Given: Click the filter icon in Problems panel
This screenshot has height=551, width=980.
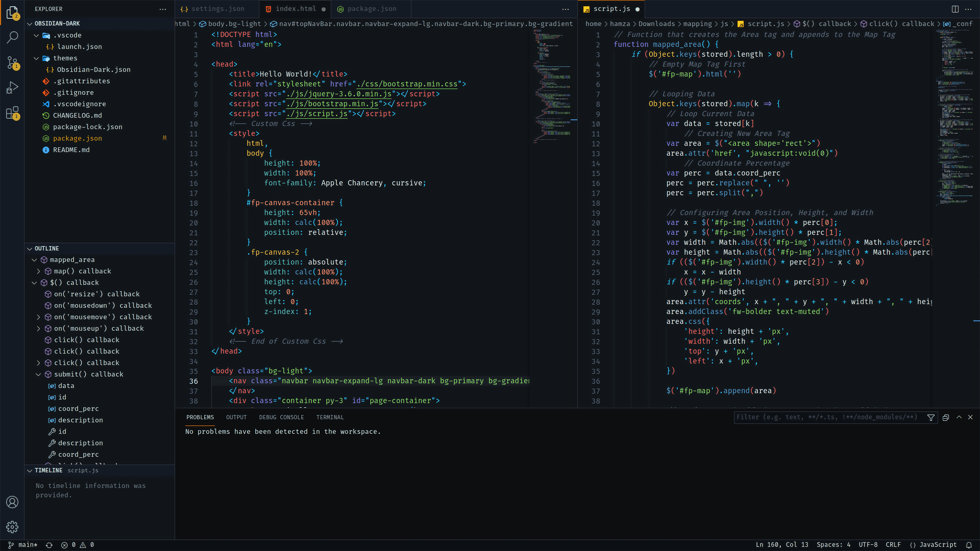Looking at the screenshot, I should click(x=931, y=417).
